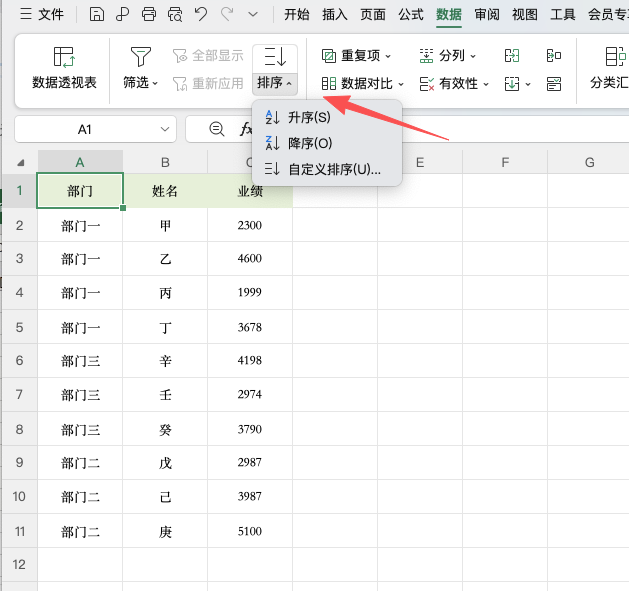Screen dimensions: 629x591
Task: Click the 重新应用 button
Action: pos(208,83)
